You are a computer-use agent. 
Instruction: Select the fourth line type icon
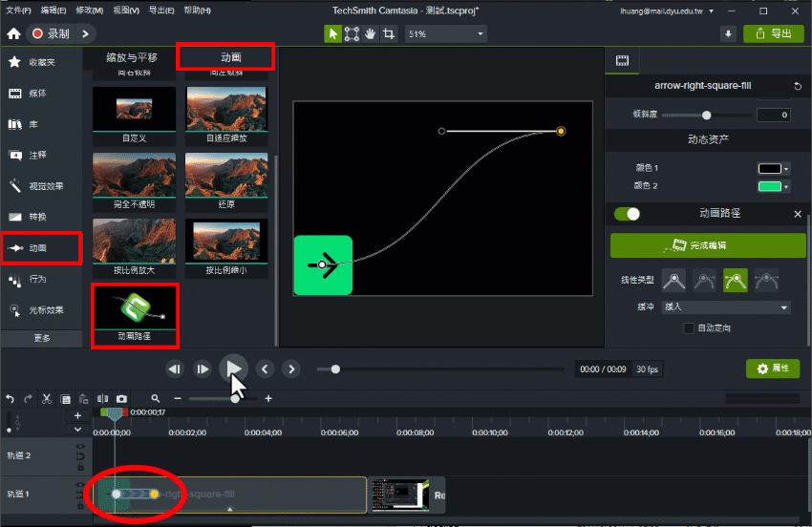click(x=766, y=281)
